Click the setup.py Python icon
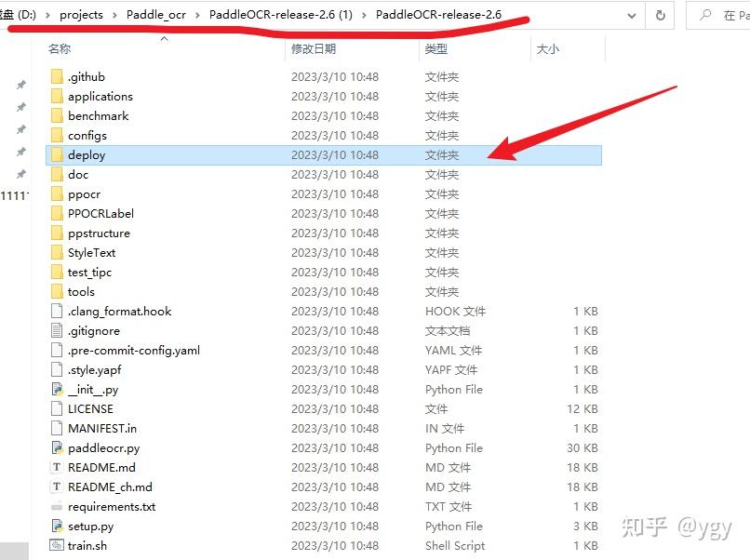750x560 pixels. (x=57, y=526)
